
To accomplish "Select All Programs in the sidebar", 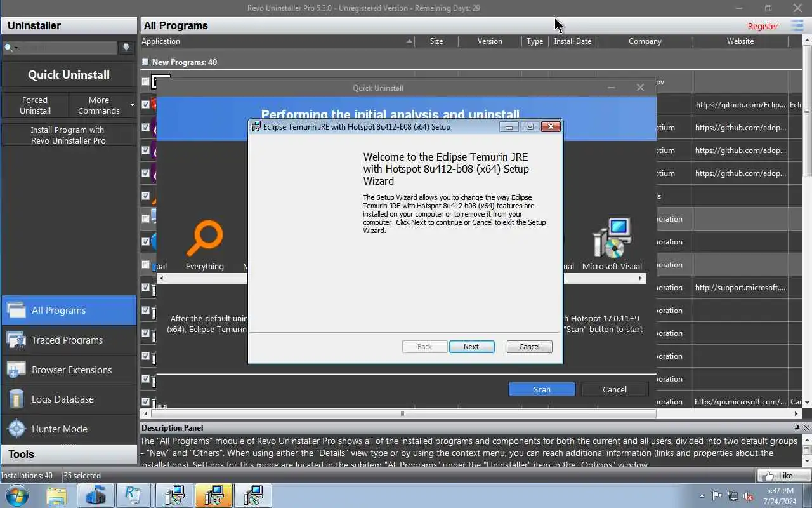I will click(69, 311).
